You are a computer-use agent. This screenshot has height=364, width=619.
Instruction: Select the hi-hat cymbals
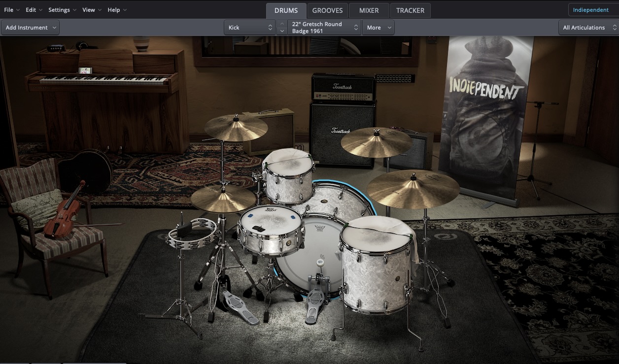click(x=223, y=199)
